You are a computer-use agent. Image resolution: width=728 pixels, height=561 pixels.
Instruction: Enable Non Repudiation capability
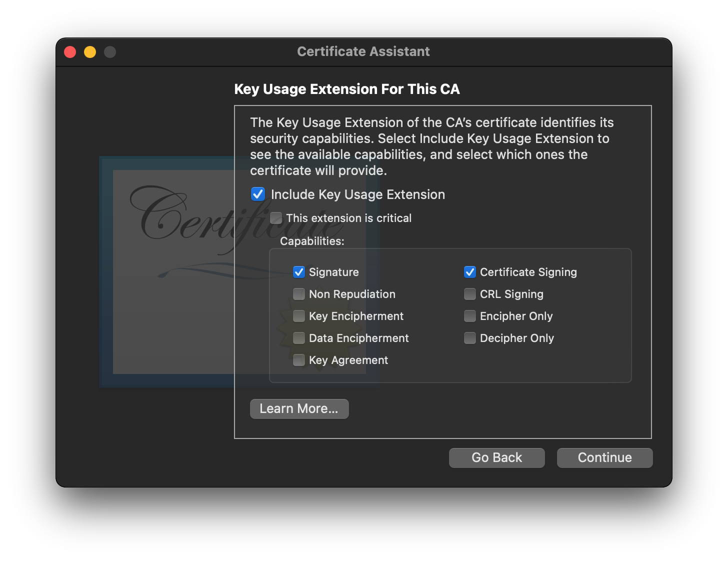coord(299,294)
